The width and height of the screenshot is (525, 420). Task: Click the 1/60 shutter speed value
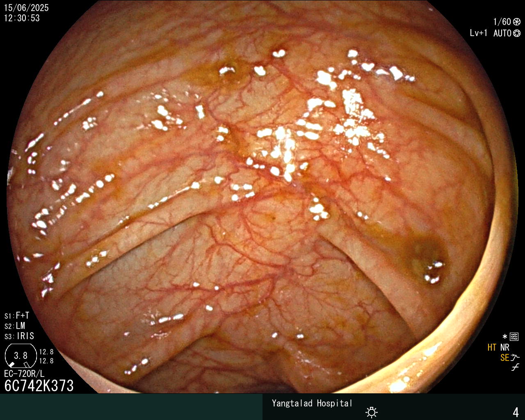point(502,22)
